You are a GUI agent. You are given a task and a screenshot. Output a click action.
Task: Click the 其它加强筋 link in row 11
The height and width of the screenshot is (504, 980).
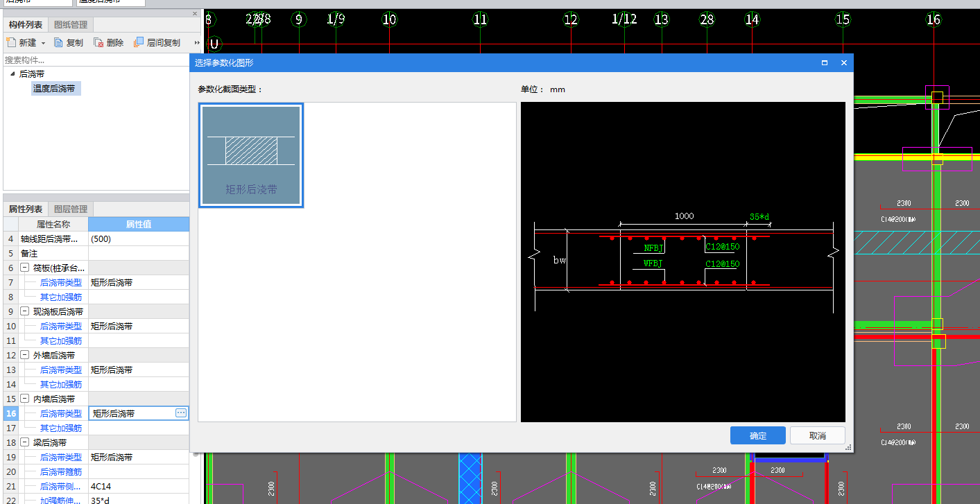[60, 340]
